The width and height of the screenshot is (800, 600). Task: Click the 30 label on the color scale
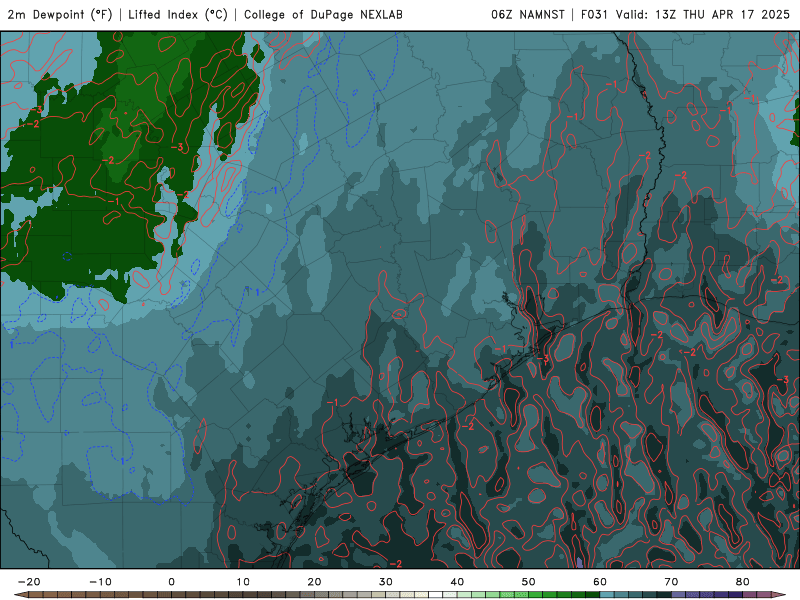click(386, 582)
